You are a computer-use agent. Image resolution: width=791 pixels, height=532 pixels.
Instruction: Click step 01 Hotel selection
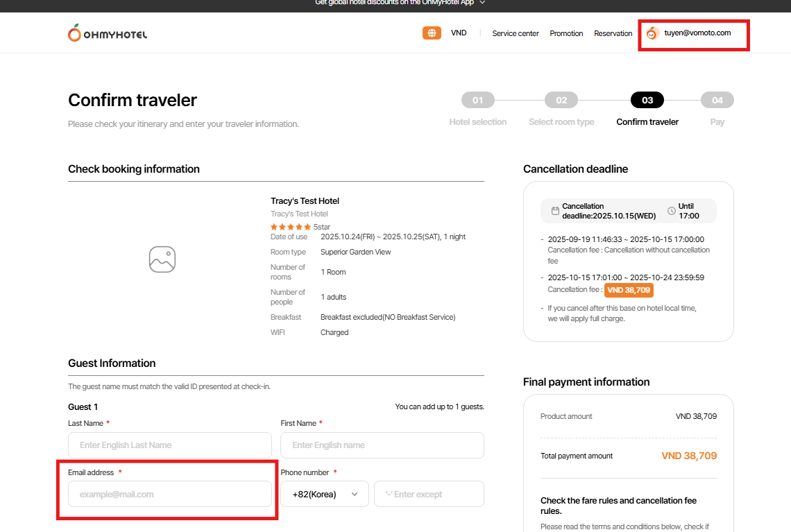[478, 101]
